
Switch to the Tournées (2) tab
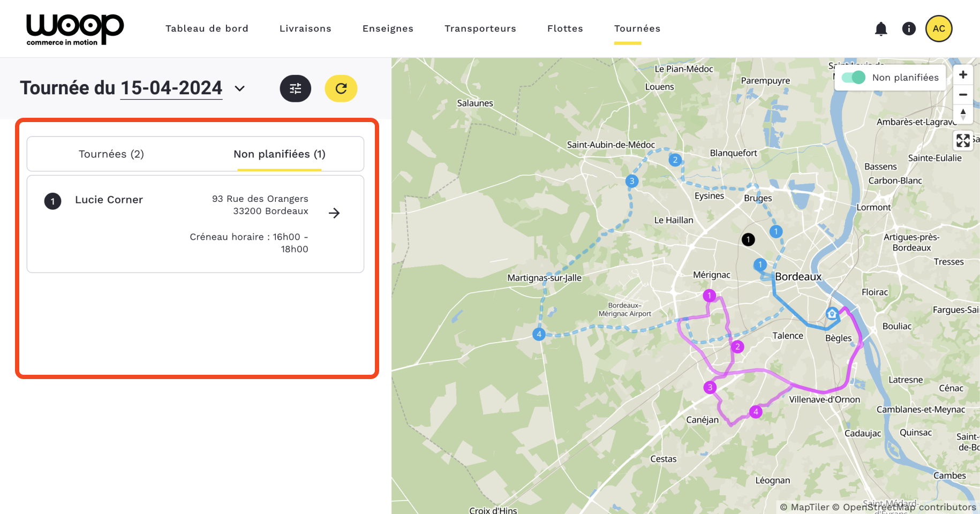[111, 154]
